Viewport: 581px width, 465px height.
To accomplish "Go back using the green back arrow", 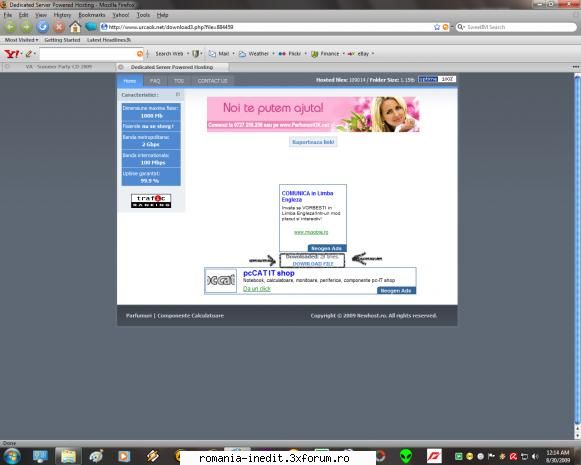I will pyautogui.click(x=10, y=27).
